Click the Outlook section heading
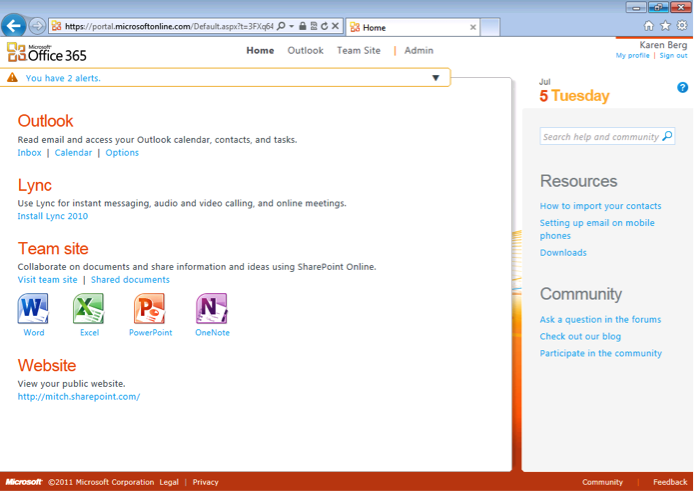The width and height of the screenshot is (694, 491). (x=45, y=121)
